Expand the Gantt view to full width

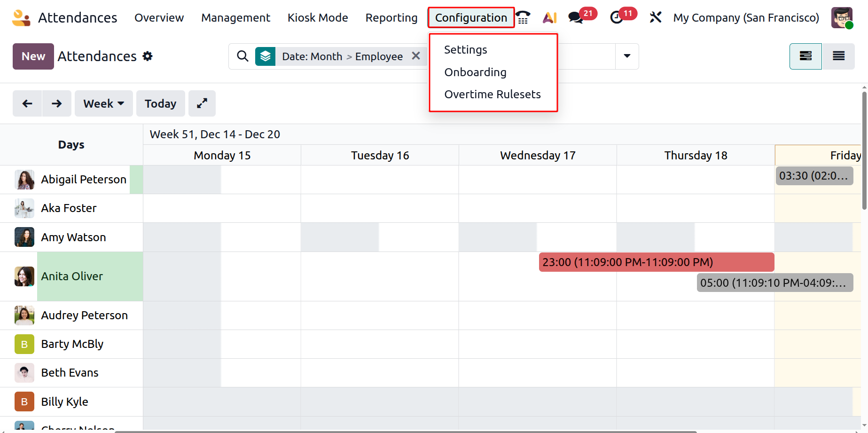tap(202, 103)
